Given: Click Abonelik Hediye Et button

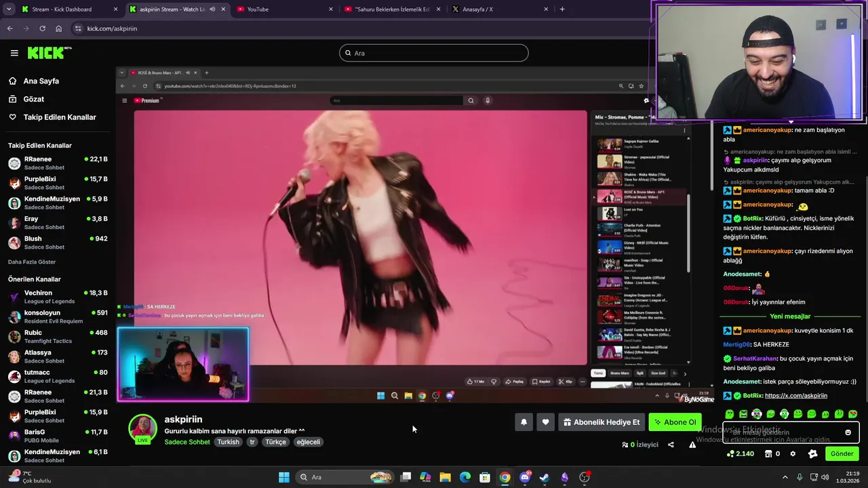Looking at the screenshot, I should (601, 422).
